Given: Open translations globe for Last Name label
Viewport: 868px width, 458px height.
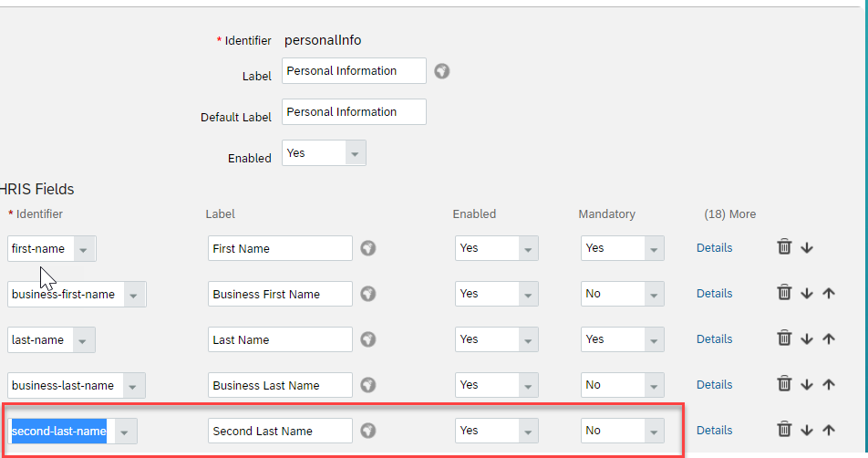Looking at the screenshot, I should 368,339.
